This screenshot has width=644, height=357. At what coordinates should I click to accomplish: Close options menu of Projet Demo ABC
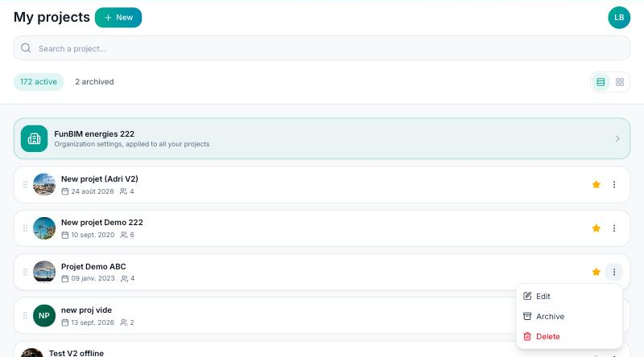pos(614,272)
